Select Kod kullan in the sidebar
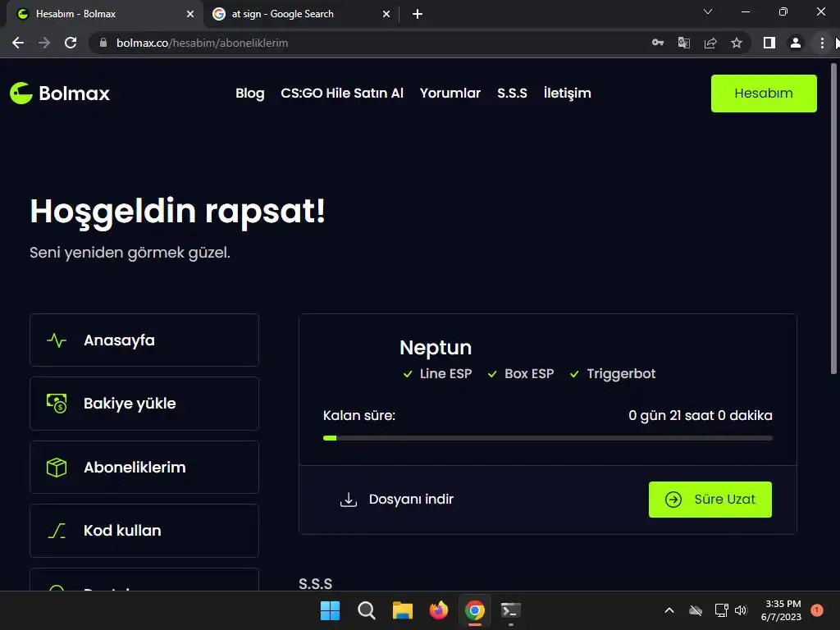The image size is (840, 630). coord(144,531)
